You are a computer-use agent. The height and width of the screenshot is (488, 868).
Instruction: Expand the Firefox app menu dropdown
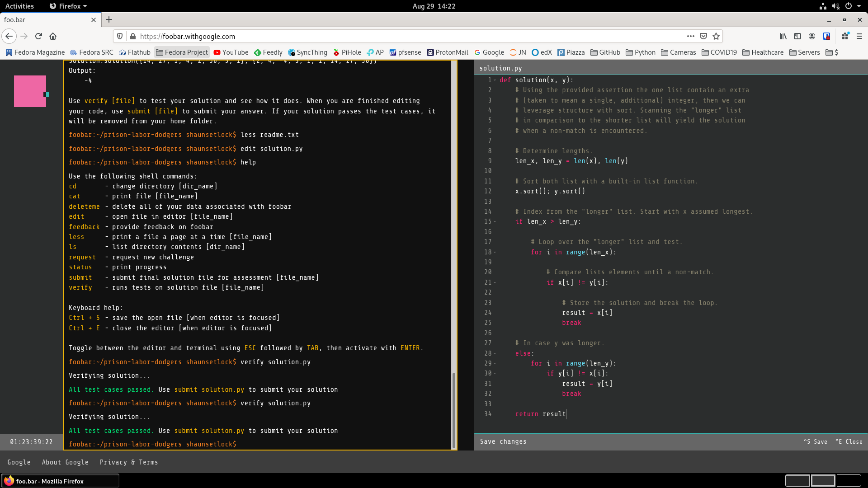[68, 6]
